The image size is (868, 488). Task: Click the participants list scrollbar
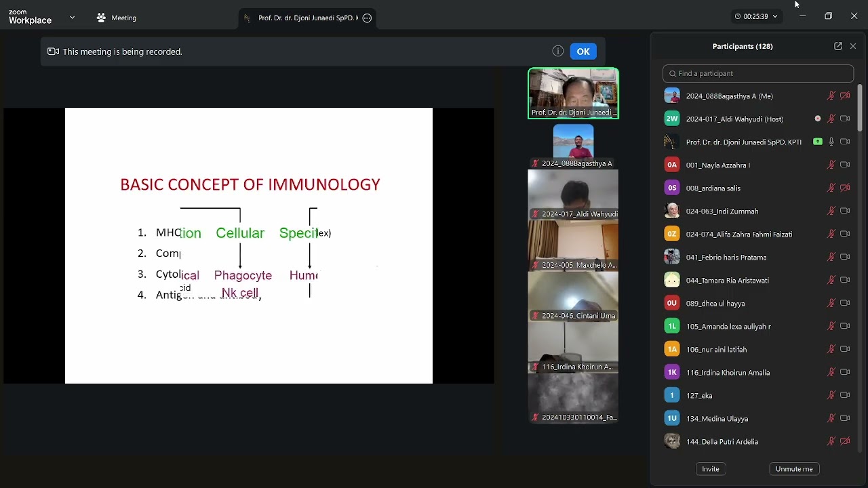[x=860, y=108]
